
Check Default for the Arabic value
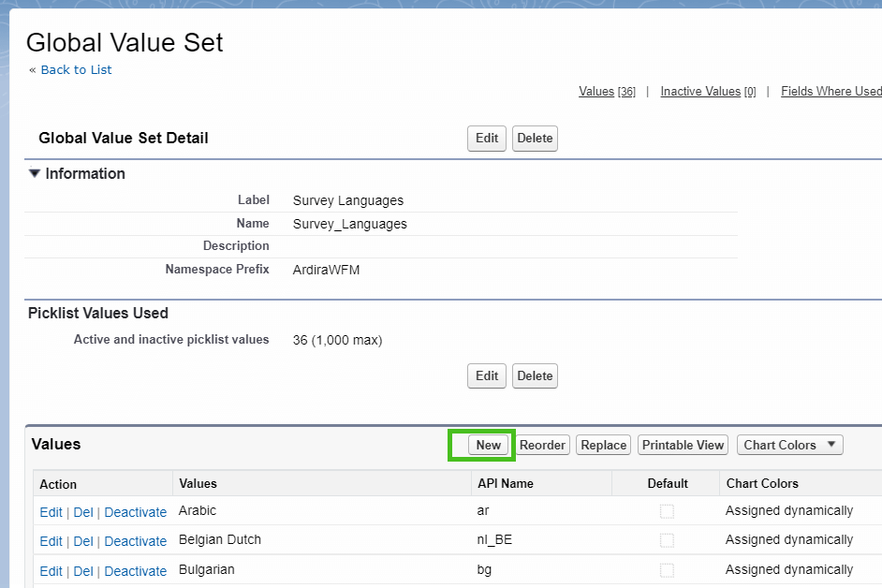pos(668,511)
